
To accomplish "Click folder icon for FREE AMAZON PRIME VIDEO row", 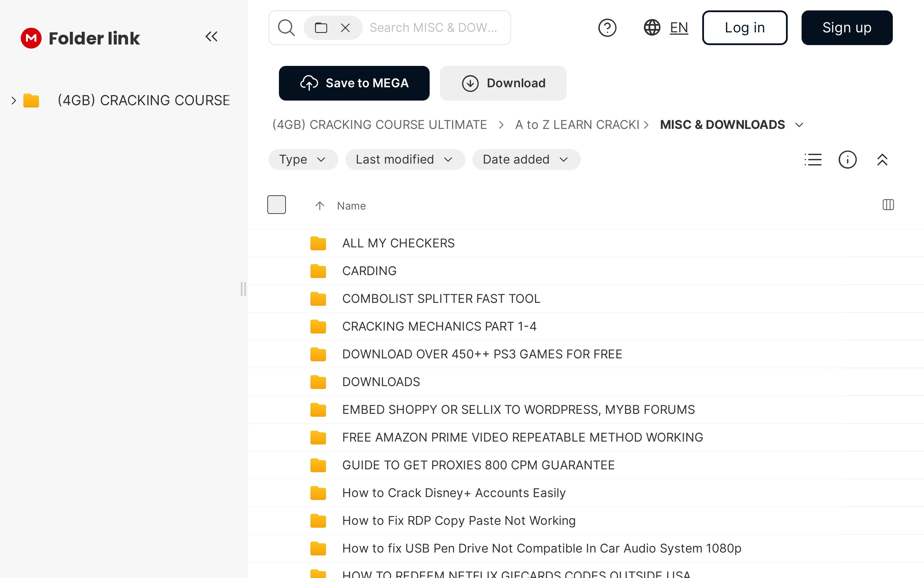I will coord(318,437).
